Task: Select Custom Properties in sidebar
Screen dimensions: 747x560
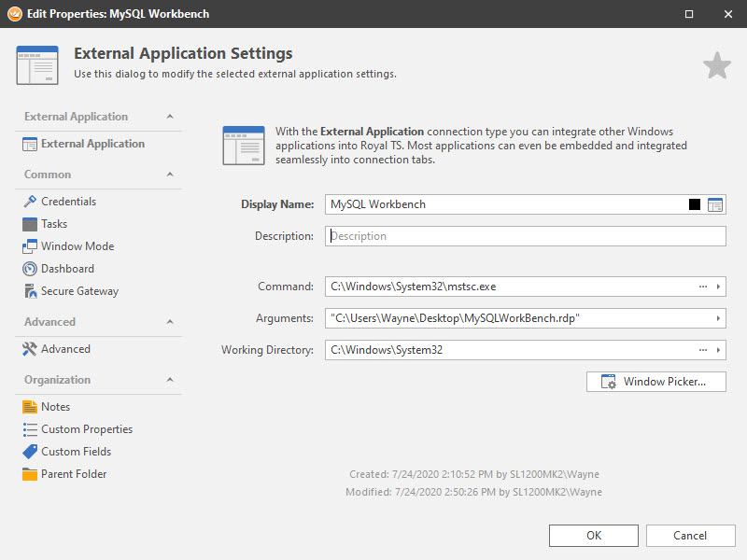Action: coord(86,429)
